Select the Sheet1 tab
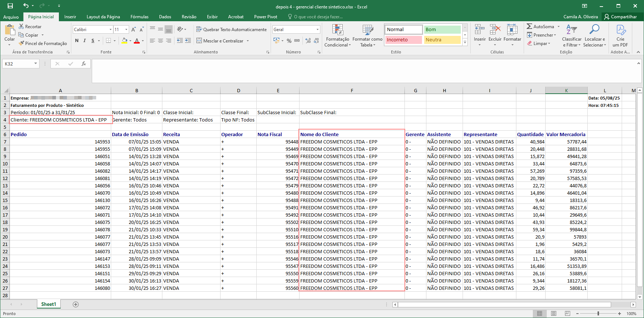The height and width of the screenshot is (318, 644). (49, 304)
